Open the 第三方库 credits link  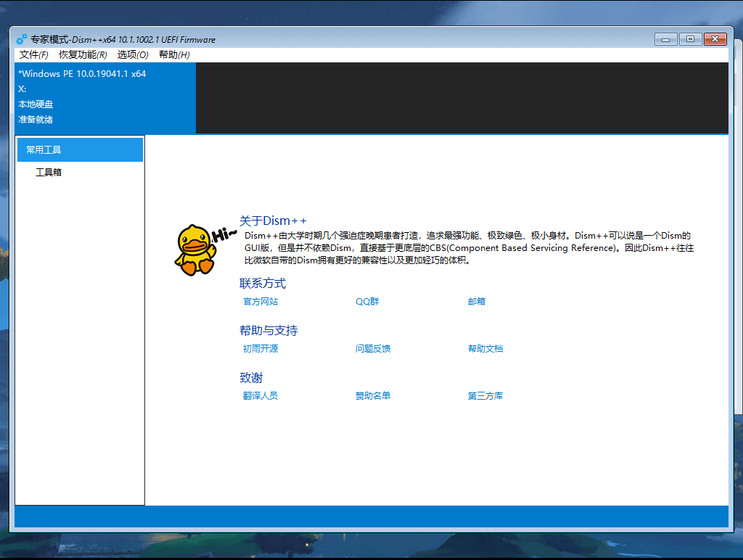point(485,395)
